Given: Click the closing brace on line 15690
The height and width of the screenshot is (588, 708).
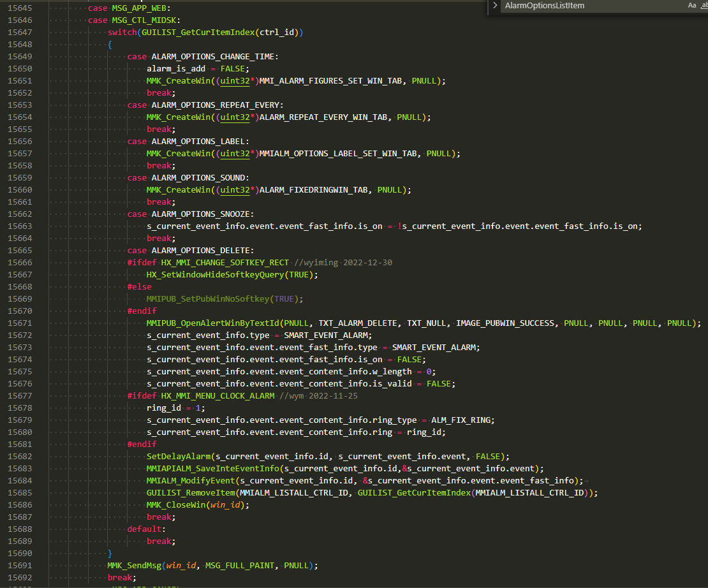Looking at the screenshot, I should [110, 554].
